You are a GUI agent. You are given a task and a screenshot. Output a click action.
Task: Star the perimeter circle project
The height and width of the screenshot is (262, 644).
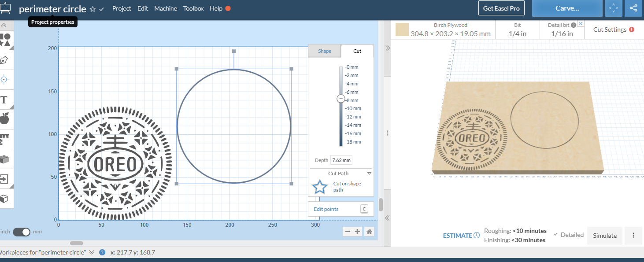tap(93, 9)
